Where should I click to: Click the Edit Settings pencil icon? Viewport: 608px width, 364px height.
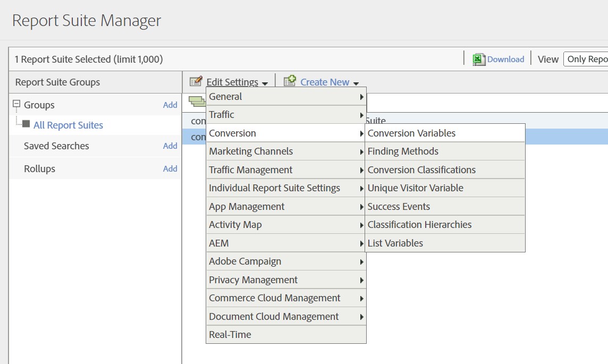pyautogui.click(x=196, y=81)
